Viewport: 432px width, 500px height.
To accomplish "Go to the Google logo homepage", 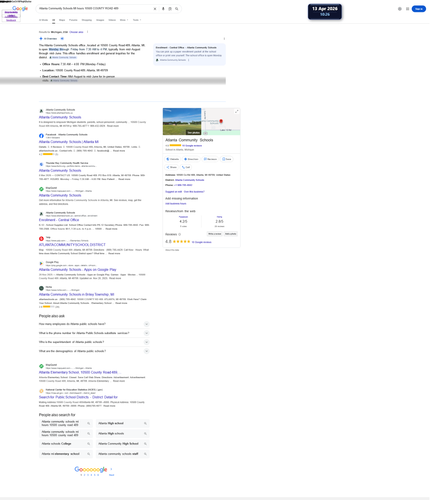I will [x=20, y=8].
